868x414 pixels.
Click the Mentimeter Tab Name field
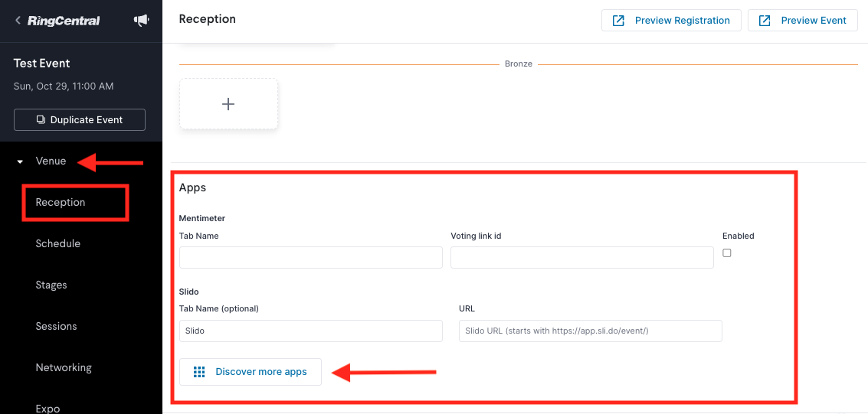point(310,258)
